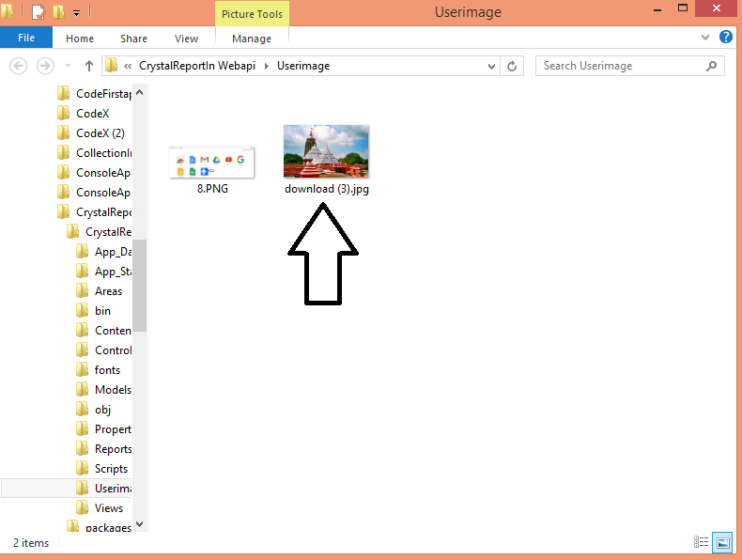Image resolution: width=742 pixels, height=560 pixels.
Task: Go up one folder level with Up arrow
Action: click(x=89, y=66)
